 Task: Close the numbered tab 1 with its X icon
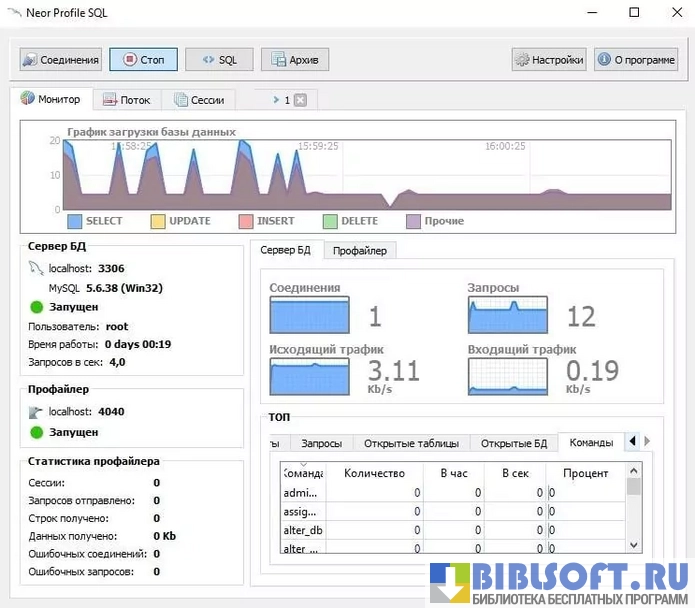[300, 100]
